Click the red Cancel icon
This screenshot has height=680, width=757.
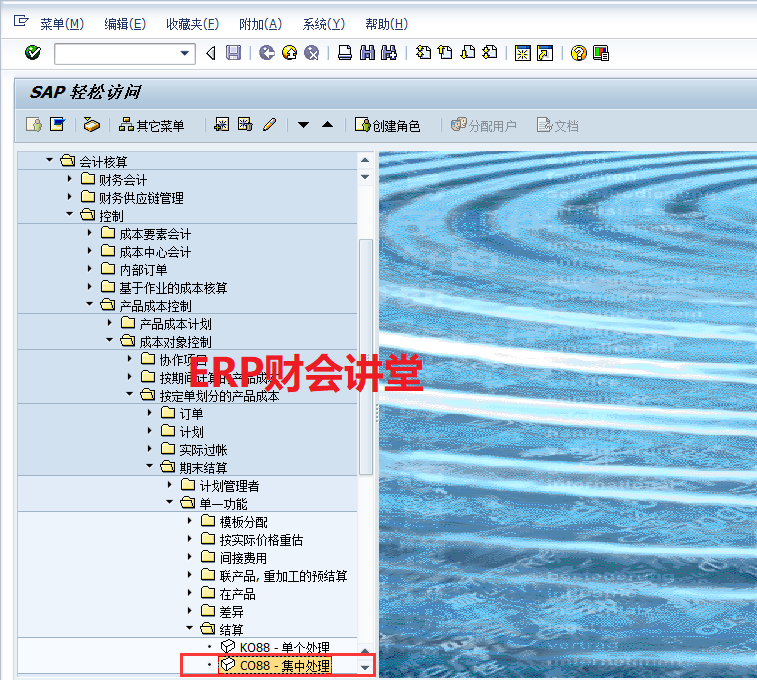pyautogui.click(x=312, y=53)
